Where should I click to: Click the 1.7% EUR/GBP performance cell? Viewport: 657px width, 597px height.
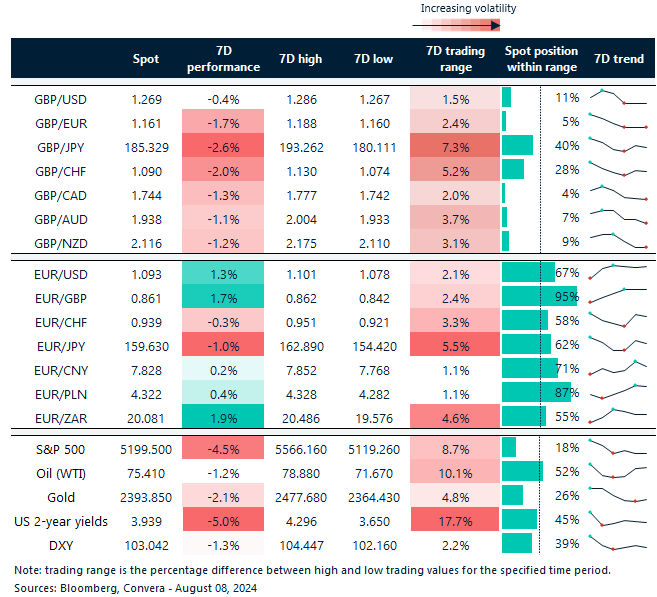point(223,297)
